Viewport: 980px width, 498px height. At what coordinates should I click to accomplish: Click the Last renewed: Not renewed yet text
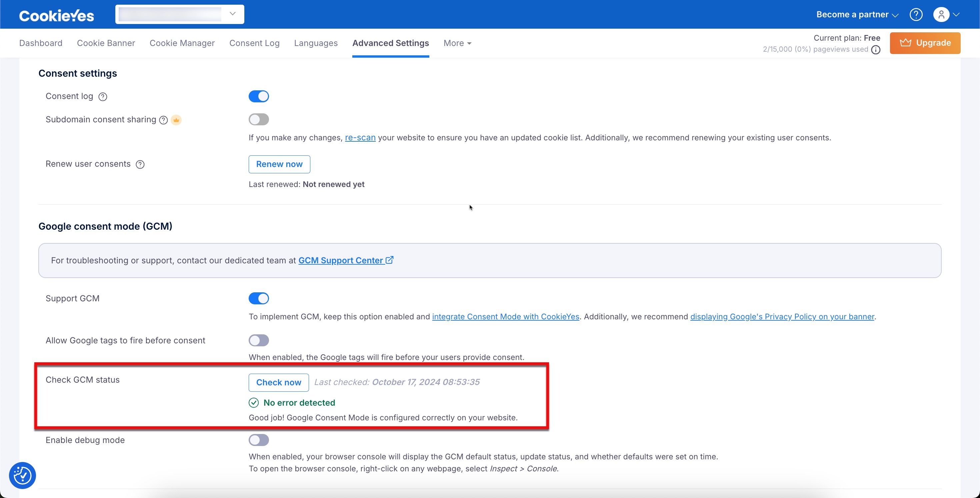coord(306,185)
